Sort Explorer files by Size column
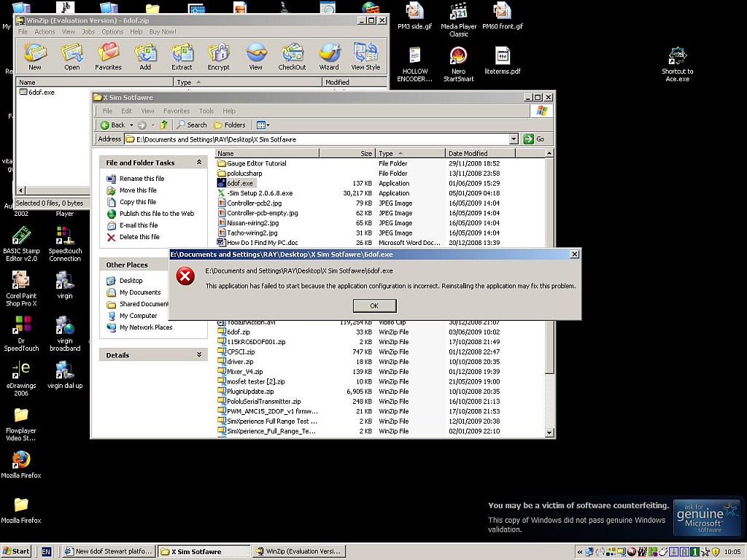This screenshot has width=747, height=560. [x=347, y=153]
